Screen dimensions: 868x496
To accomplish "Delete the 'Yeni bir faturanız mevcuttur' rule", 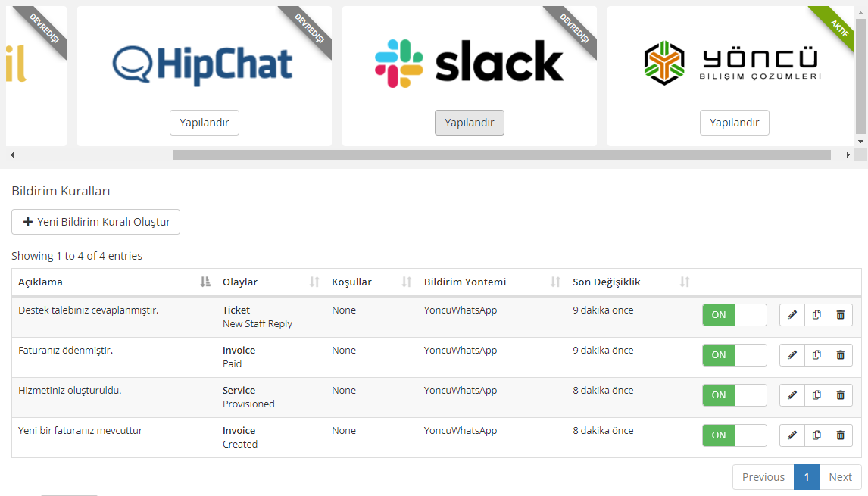I will tap(841, 435).
